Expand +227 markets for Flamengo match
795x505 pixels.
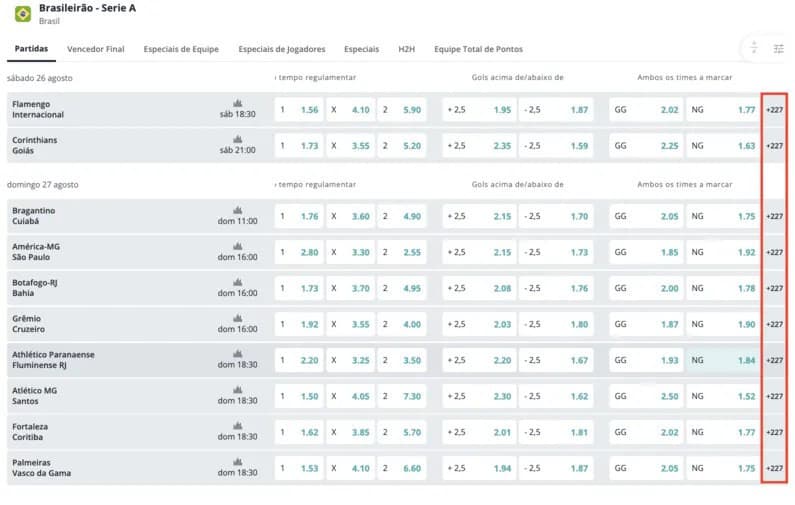click(x=774, y=110)
